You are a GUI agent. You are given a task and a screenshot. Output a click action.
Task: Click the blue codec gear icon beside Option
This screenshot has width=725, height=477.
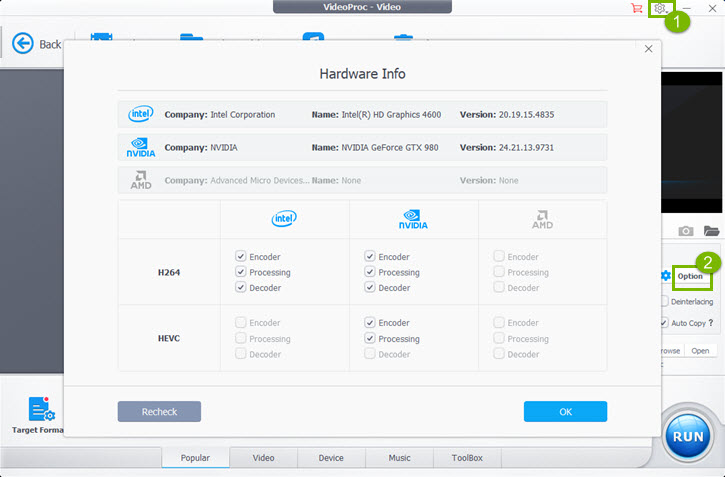pyautogui.click(x=666, y=276)
